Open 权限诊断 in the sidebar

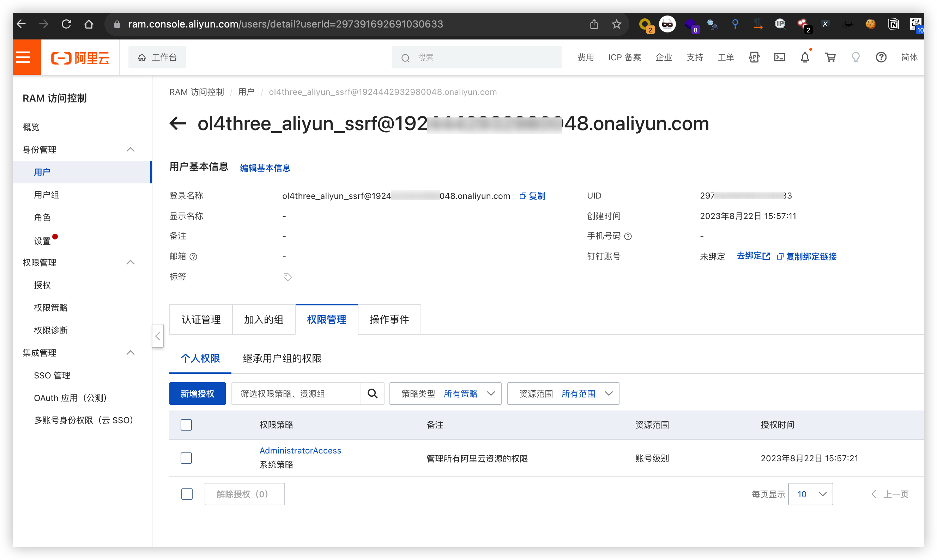pos(50,330)
